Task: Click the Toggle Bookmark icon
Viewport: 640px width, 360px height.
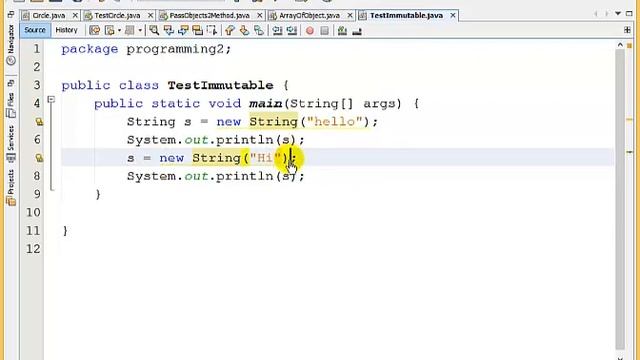Action: (x=259, y=31)
